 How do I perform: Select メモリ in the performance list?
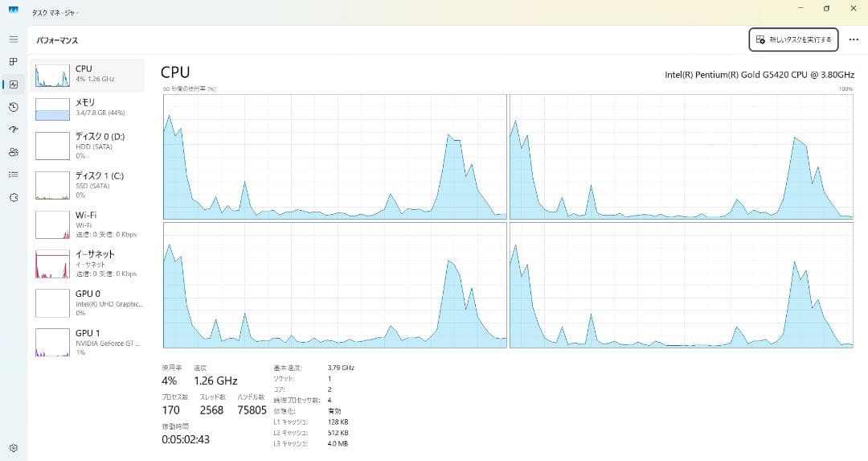88,109
